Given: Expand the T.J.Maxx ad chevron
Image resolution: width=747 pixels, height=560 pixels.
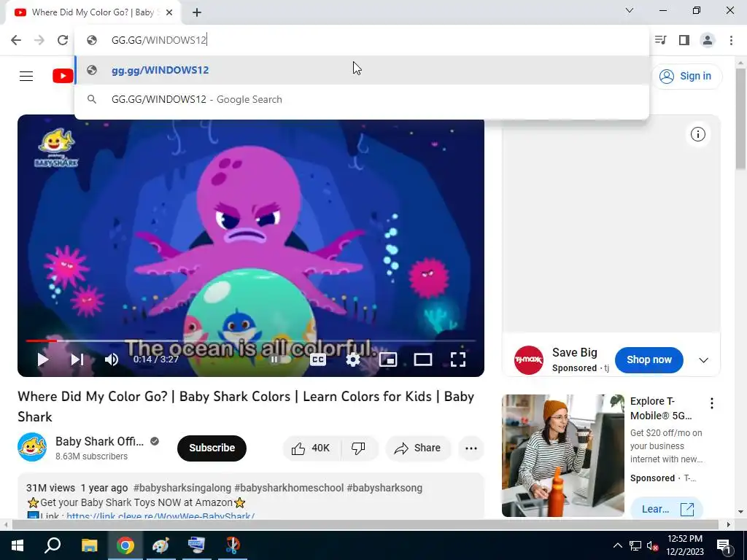Looking at the screenshot, I should click(x=703, y=360).
